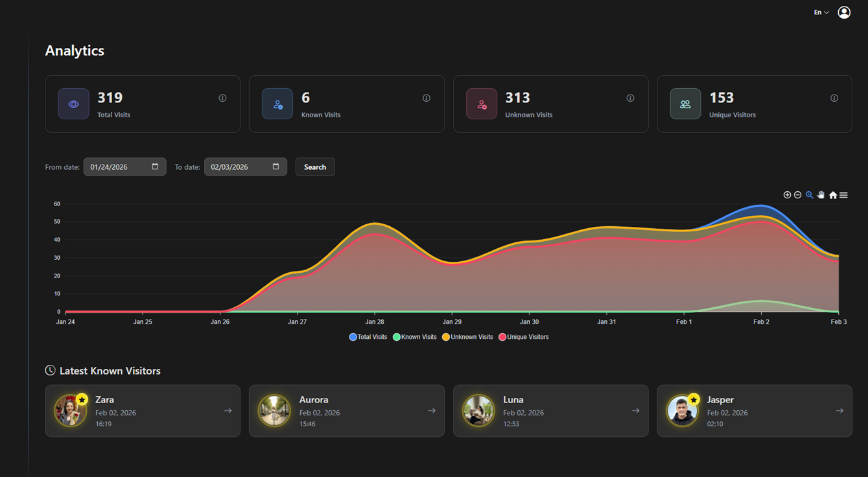Toggle the Total Visits series in the legend

tap(368, 336)
